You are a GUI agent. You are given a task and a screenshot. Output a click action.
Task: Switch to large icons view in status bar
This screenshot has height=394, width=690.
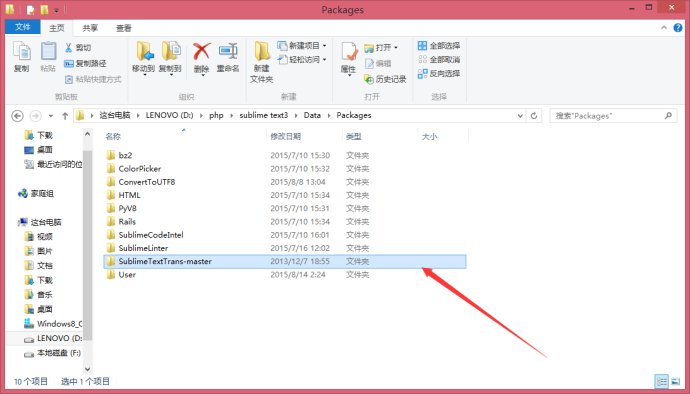pyautogui.click(x=675, y=381)
